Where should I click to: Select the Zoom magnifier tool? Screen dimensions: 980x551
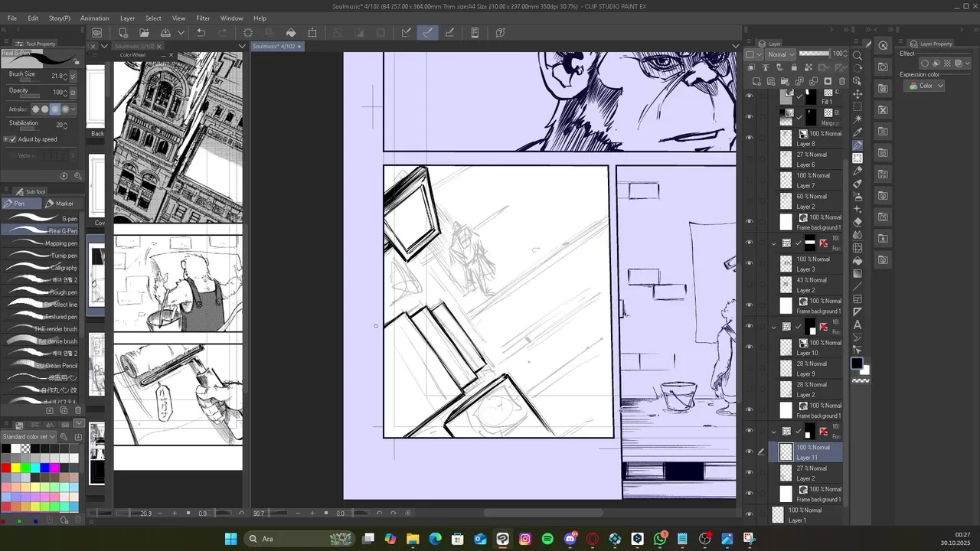click(857, 55)
